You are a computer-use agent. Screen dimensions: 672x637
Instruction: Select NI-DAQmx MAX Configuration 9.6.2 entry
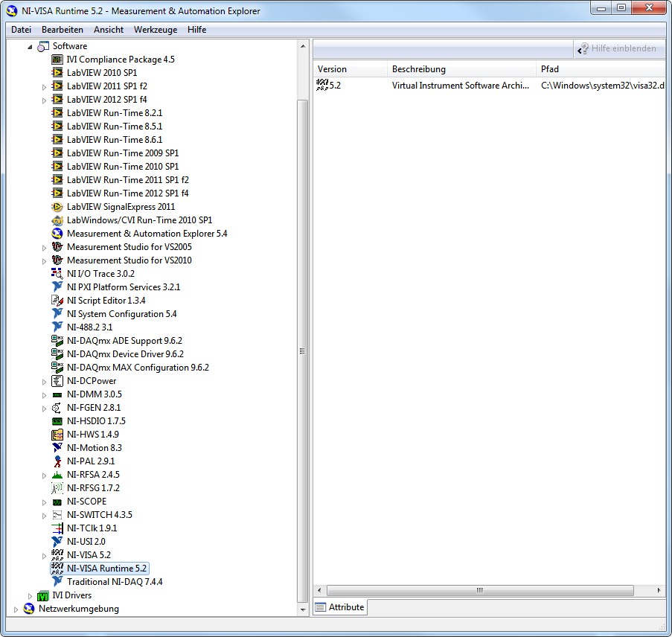tap(138, 368)
